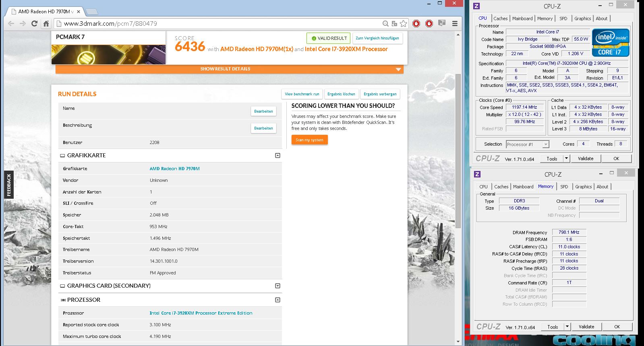Open AMD Radeon HD 7970M graphics card link
The height and width of the screenshot is (346, 644).
pyautogui.click(x=174, y=169)
